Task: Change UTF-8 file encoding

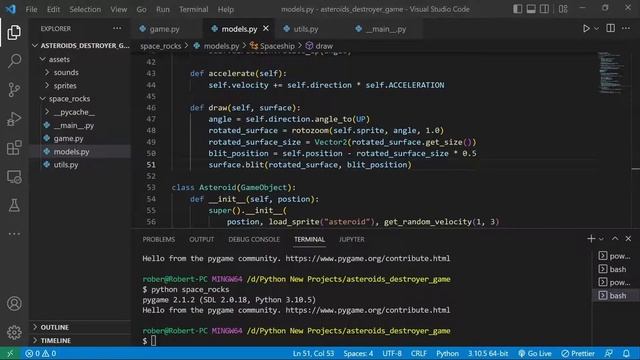Action: (392, 353)
